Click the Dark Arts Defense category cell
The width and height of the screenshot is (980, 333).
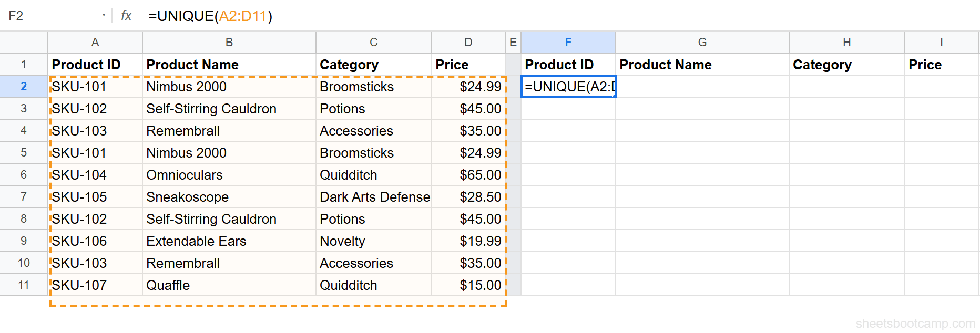coord(374,196)
